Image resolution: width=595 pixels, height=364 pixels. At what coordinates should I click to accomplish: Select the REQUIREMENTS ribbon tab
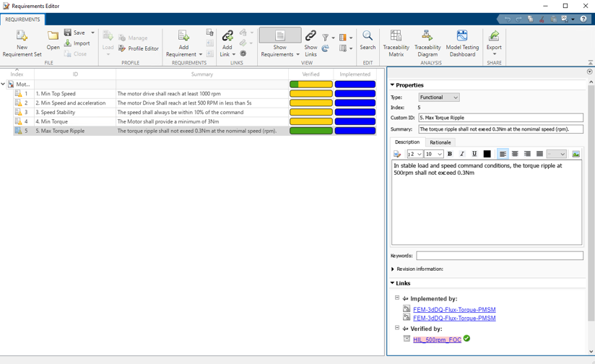22,19
